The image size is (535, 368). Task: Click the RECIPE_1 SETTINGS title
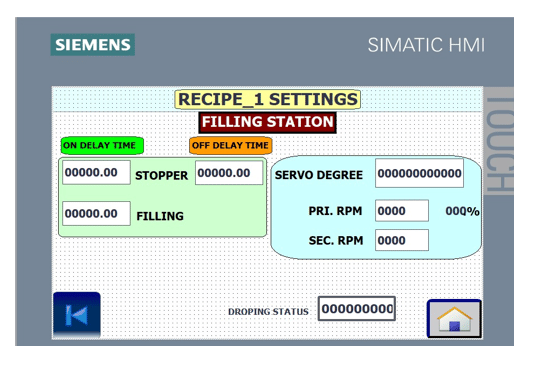pos(268,99)
